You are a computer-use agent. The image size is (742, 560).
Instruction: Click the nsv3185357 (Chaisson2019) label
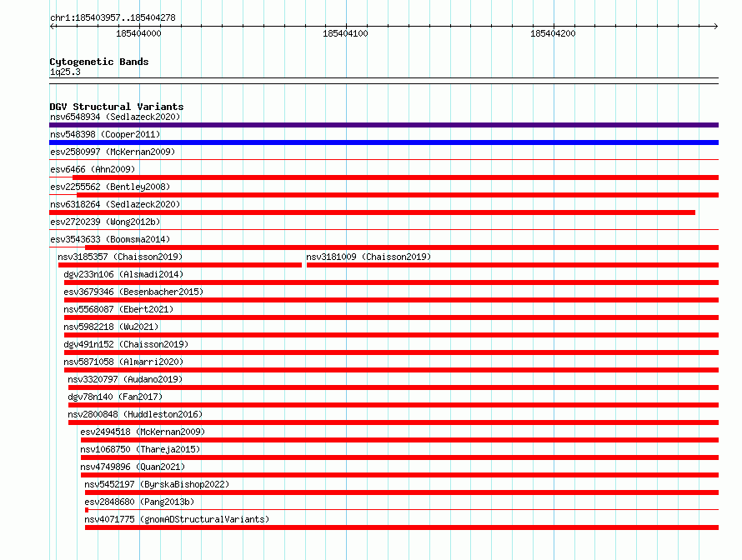120,257
